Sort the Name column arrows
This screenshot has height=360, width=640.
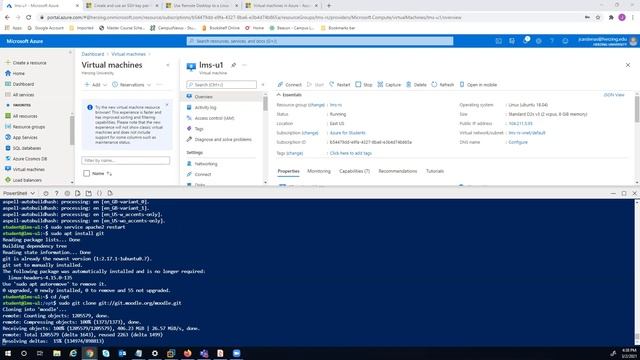click(109, 173)
